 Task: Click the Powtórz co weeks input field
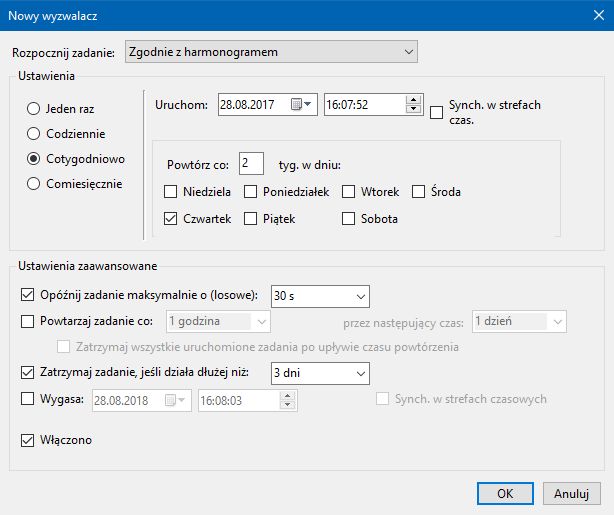point(251,163)
